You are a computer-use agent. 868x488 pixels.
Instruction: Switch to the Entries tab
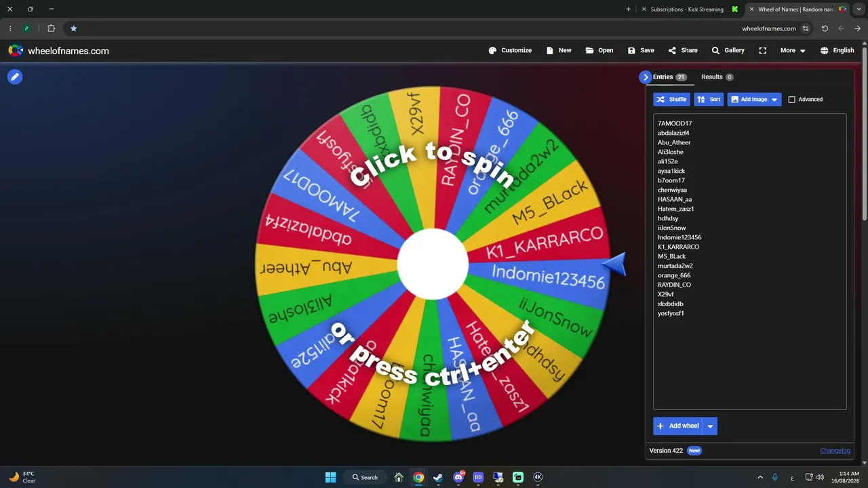(669, 77)
